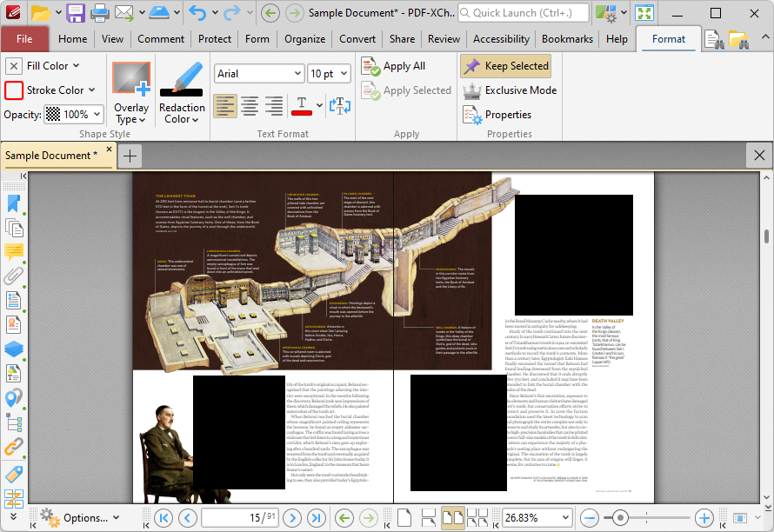
Task: Switch to the Home tab
Action: pyautogui.click(x=72, y=39)
